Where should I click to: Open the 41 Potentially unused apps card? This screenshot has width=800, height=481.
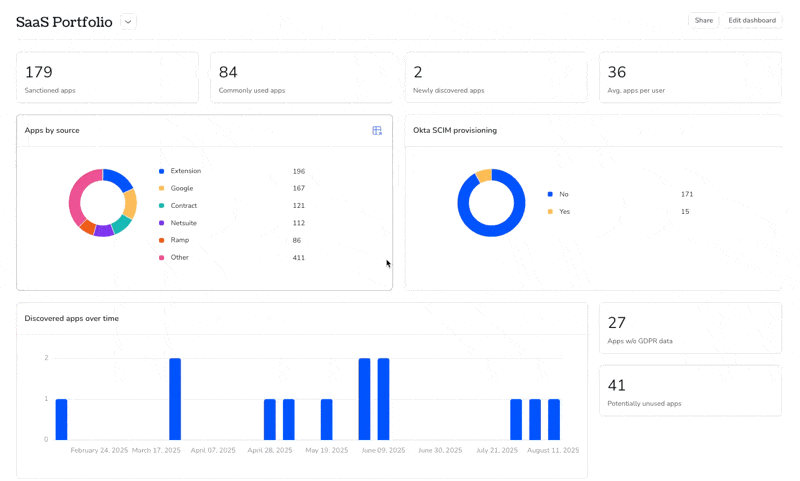click(x=690, y=391)
